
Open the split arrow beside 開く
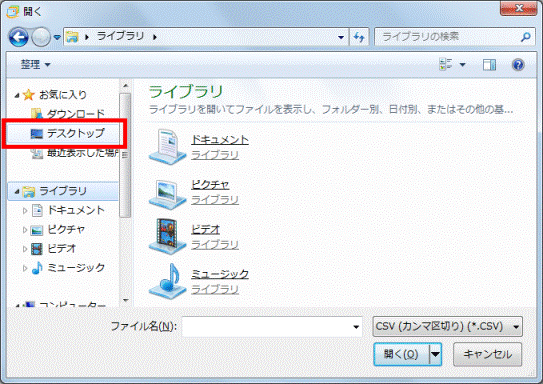point(435,354)
